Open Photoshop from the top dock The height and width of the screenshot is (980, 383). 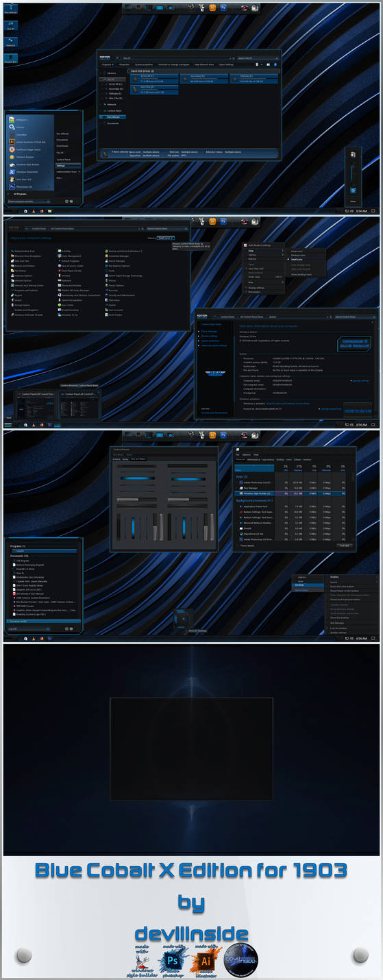223,7
